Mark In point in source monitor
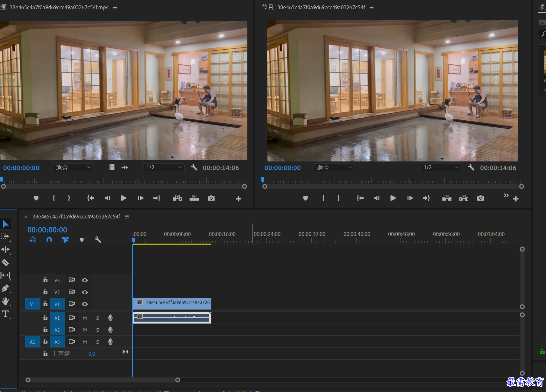546x392 pixels. pos(53,198)
